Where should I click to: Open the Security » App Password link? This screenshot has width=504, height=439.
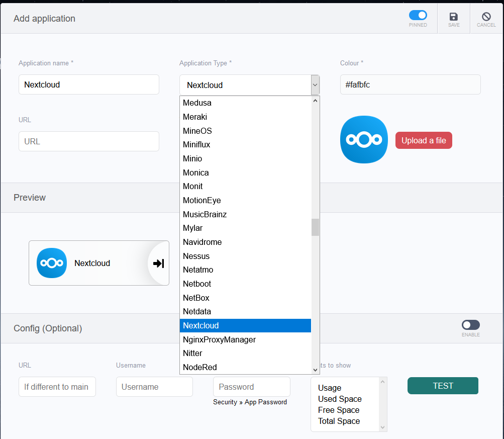[250, 402]
